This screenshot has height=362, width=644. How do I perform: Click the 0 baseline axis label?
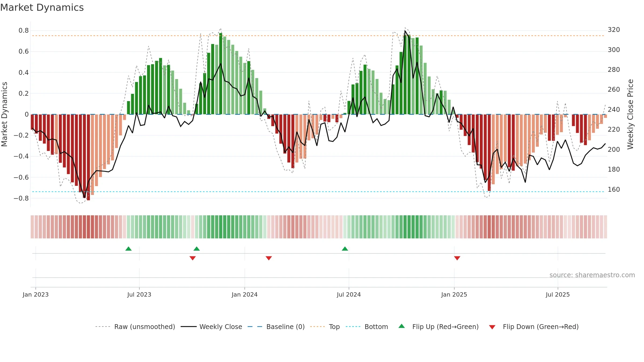point(27,114)
